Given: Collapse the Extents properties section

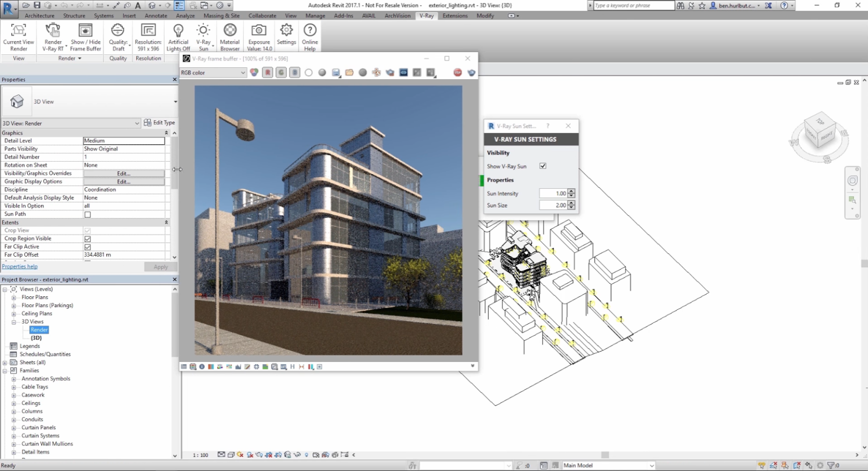Looking at the screenshot, I should click(x=166, y=223).
